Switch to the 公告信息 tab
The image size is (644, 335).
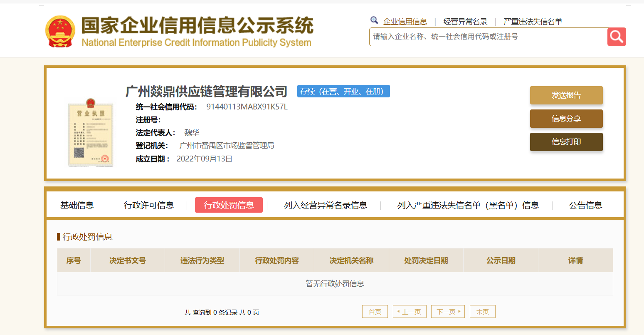tap(585, 205)
